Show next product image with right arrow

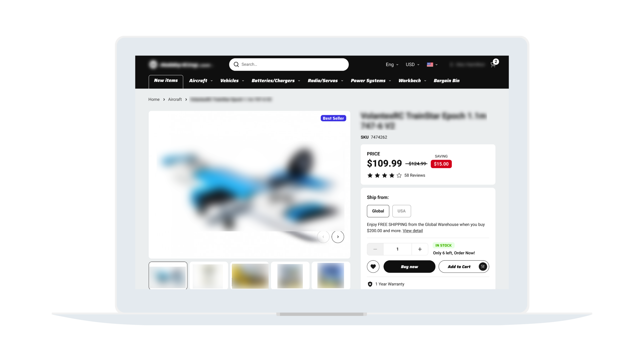pos(338,237)
